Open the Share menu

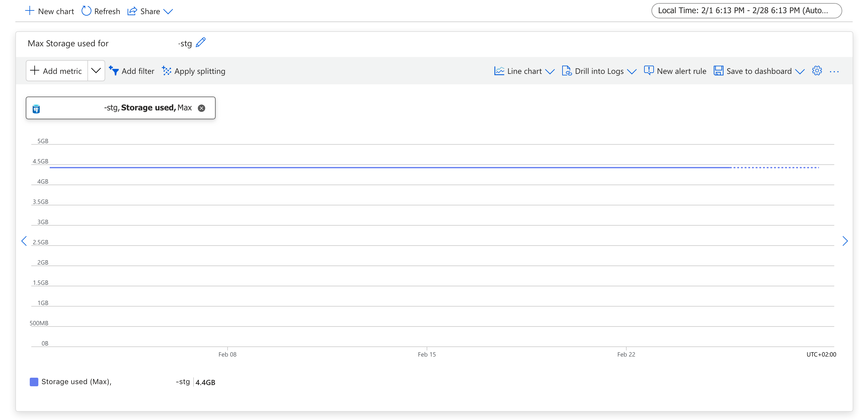[x=150, y=11]
